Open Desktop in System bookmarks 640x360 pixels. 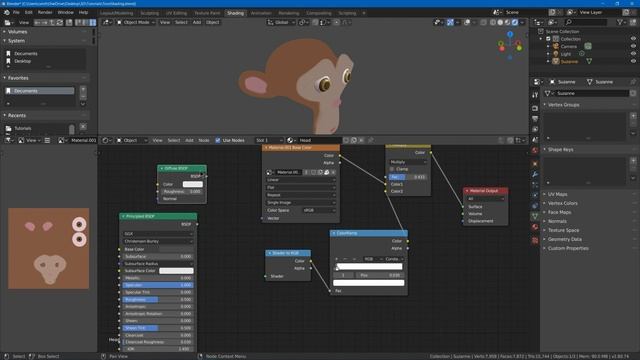22,61
